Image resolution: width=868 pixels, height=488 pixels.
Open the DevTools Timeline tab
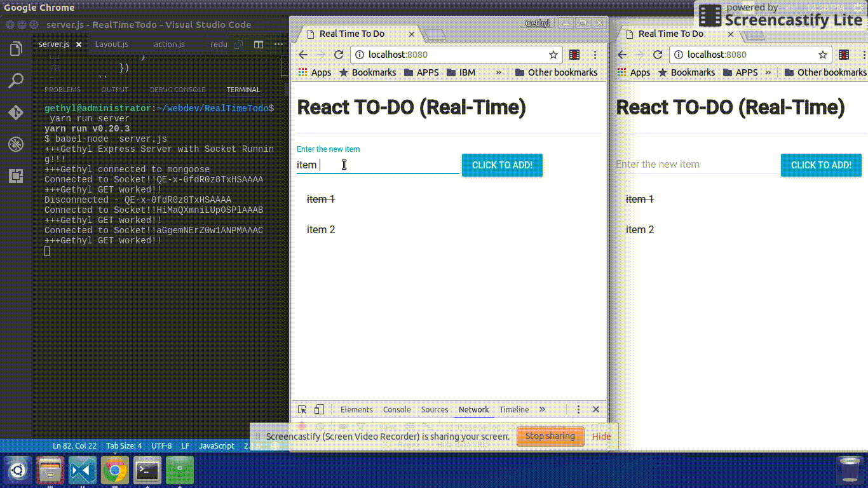point(514,410)
